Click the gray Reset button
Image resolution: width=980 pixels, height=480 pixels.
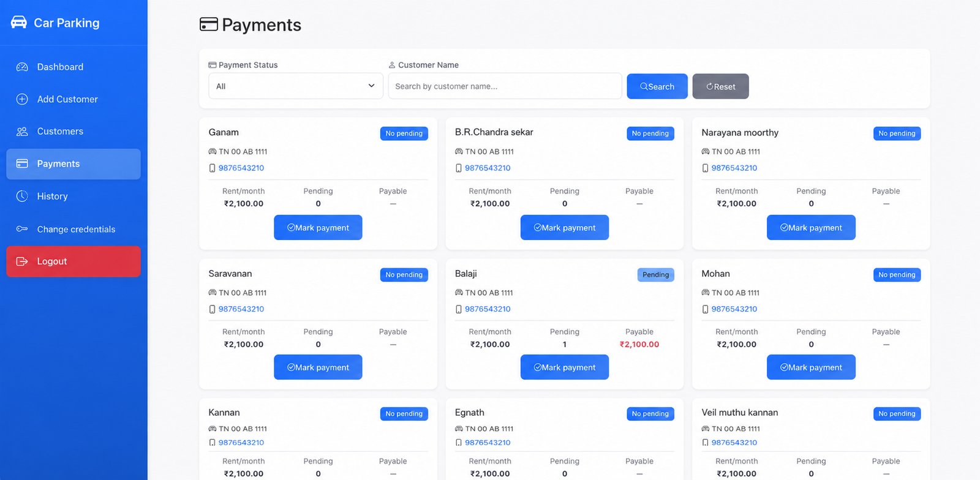tap(720, 86)
